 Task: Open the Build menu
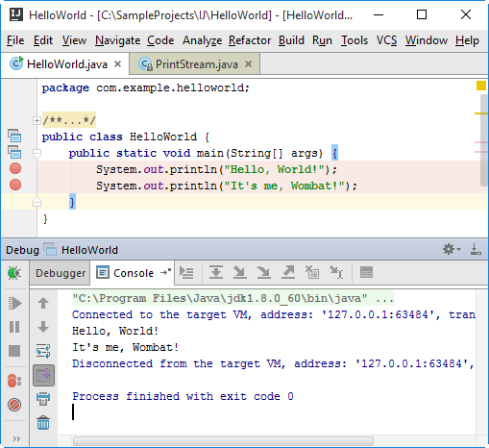click(291, 40)
